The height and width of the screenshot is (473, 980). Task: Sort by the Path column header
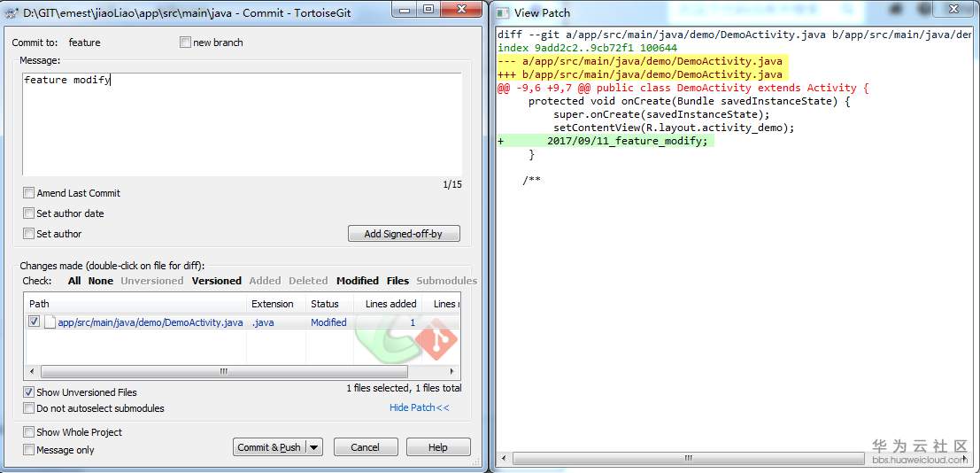click(135, 304)
